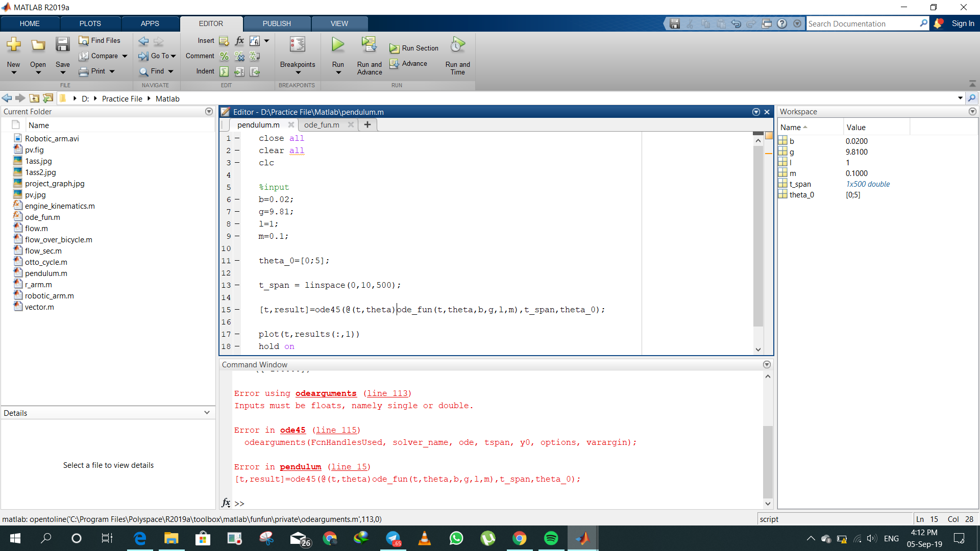Click pendulum.m in file list
The height and width of the screenshot is (551, 980).
click(46, 272)
